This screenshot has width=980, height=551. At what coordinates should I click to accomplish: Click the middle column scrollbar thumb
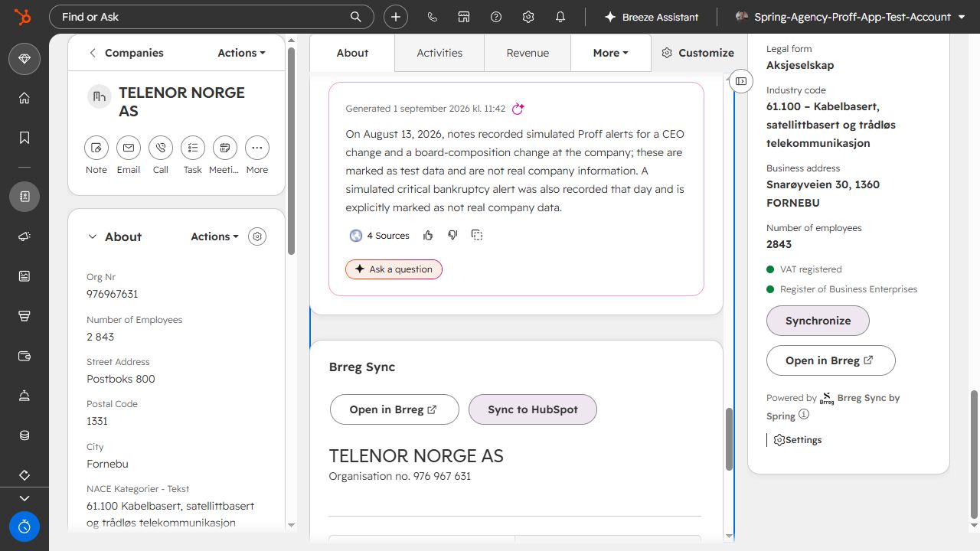tap(729, 439)
